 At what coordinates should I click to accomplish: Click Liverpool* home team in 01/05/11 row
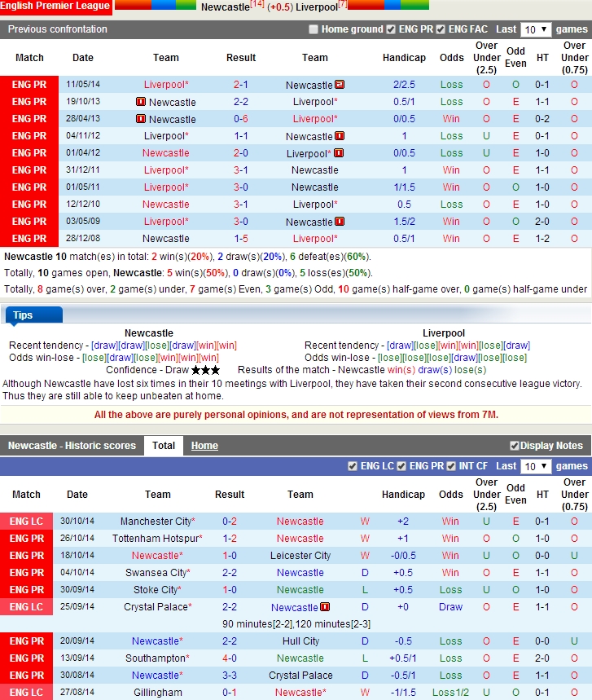click(x=166, y=187)
